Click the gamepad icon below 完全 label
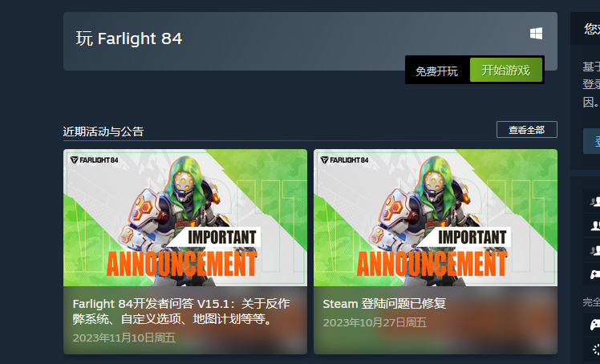 click(x=595, y=325)
